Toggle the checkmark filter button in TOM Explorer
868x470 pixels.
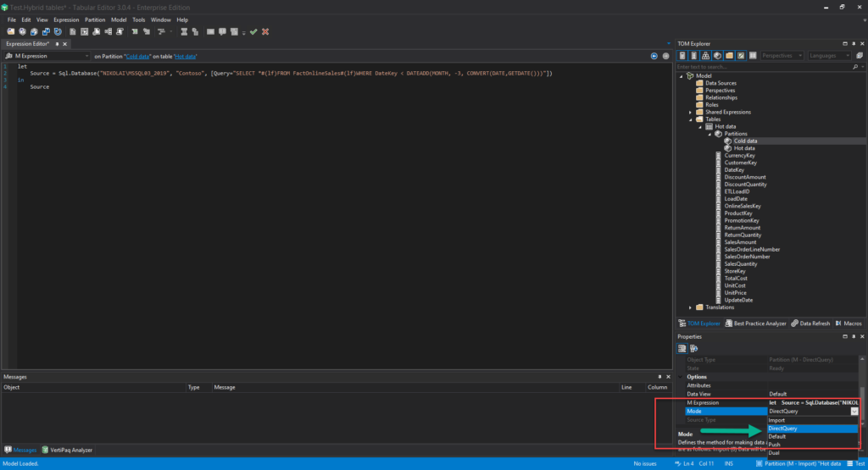tap(741, 55)
